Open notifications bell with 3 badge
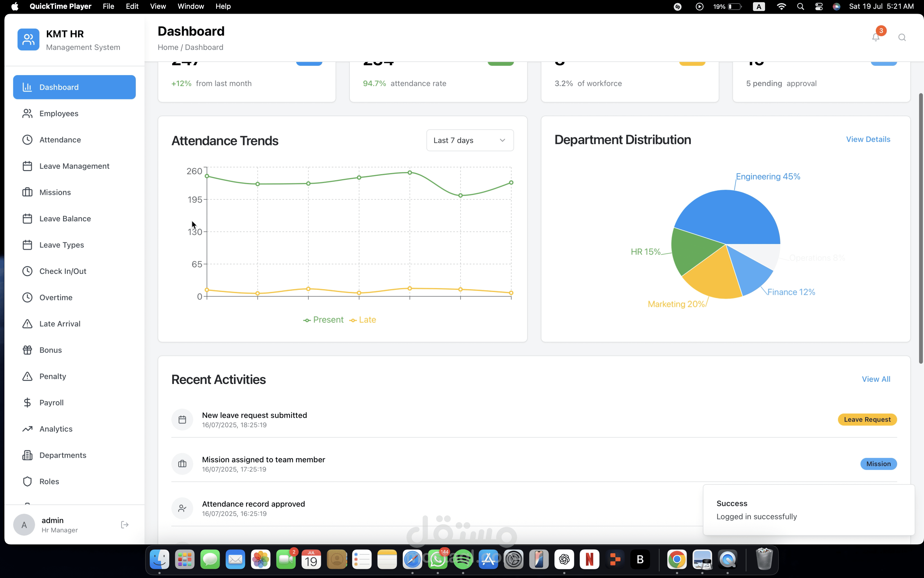924x578 pixels. coord(876,37)
